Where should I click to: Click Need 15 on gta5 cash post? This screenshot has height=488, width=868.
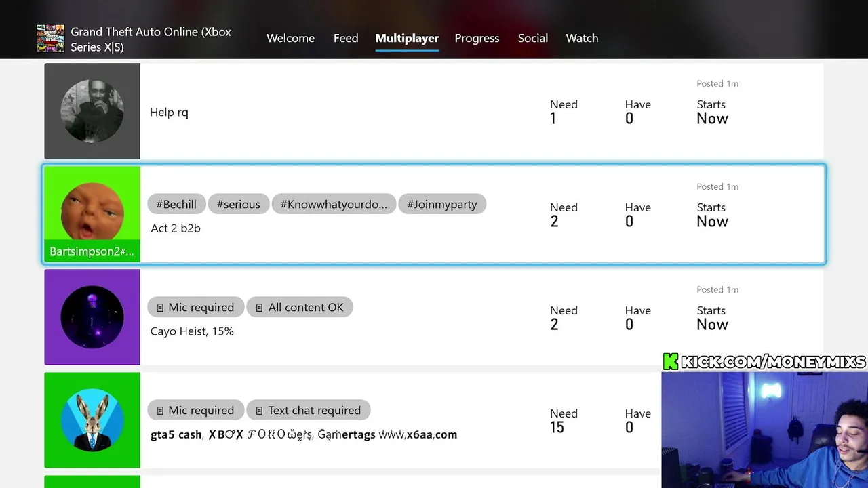point(564,421)
